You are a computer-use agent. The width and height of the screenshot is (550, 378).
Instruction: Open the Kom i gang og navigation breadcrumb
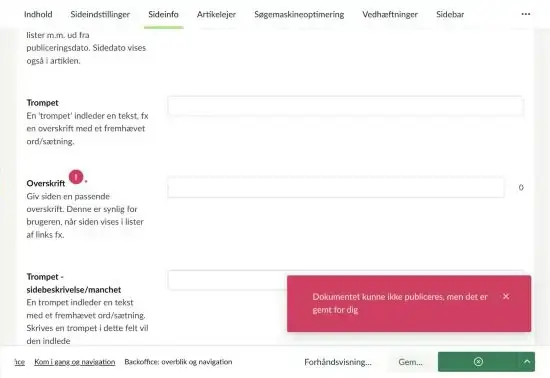click(75, 362)
